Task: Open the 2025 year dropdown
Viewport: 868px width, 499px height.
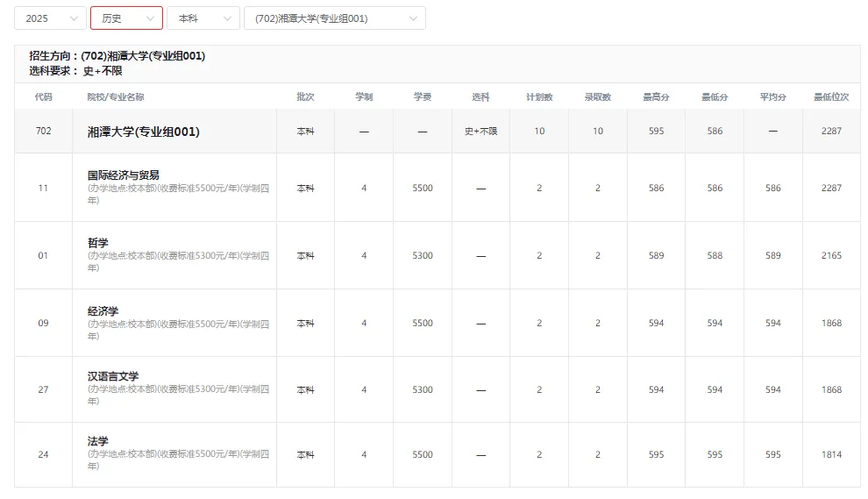Action: [50, 18]
